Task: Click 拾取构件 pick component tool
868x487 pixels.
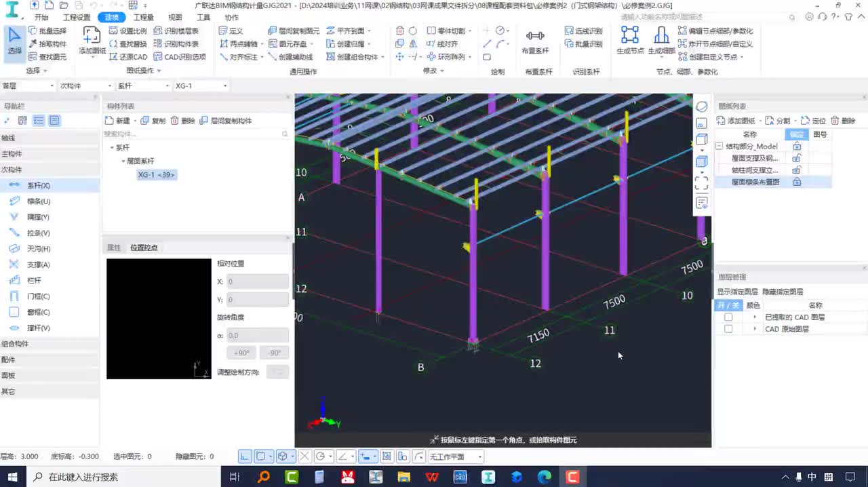Action: pyautogui.click(x=47, y=44)
